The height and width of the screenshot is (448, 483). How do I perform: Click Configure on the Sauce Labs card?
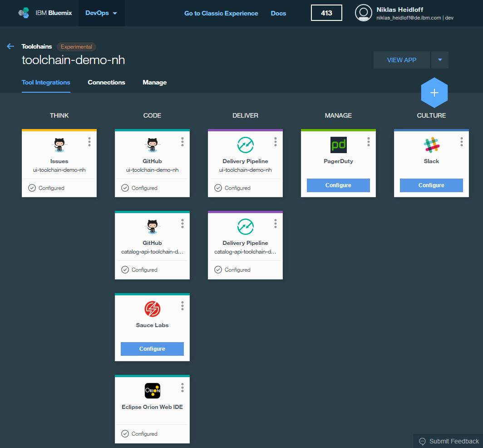click(152, 348)
